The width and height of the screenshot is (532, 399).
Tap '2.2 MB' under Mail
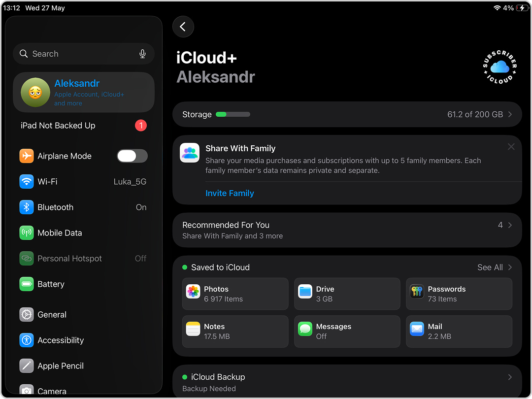point(439,336)
